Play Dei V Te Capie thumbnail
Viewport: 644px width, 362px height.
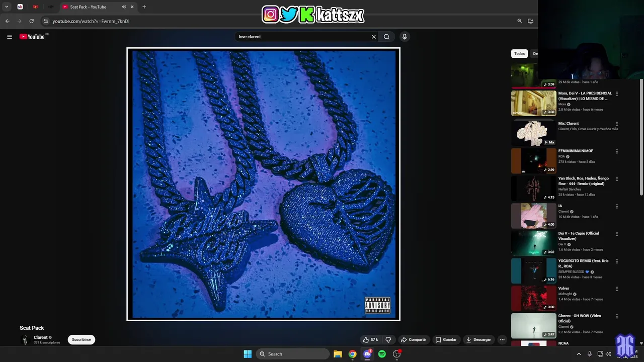pyautogui.click(x=534, y=243)
